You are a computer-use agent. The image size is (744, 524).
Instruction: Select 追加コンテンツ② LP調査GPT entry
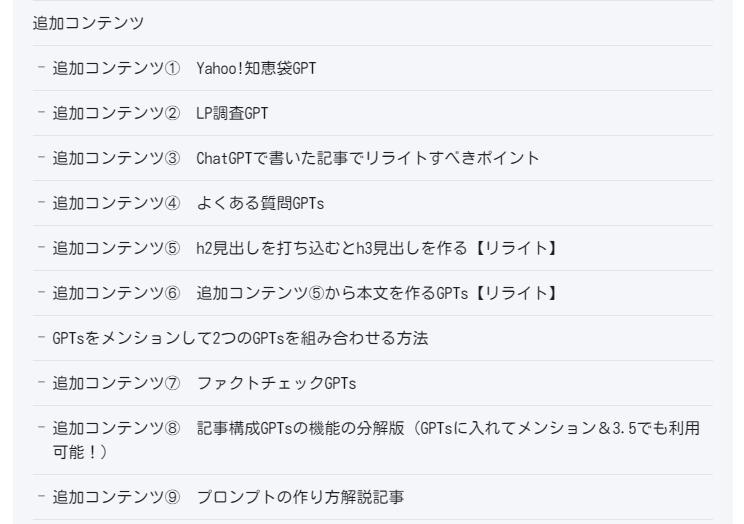tap(160, 113)
